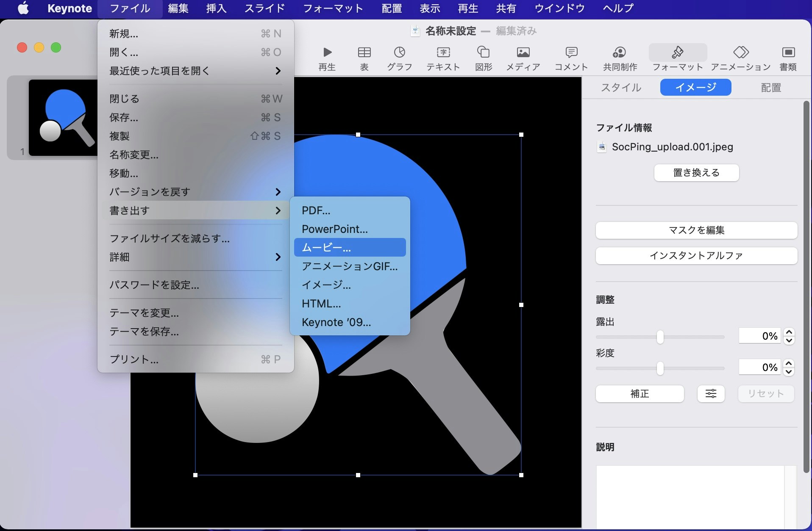Select 名称変更... in File menu
This screenshot has width=812, height=531.
tap(195, 155)
